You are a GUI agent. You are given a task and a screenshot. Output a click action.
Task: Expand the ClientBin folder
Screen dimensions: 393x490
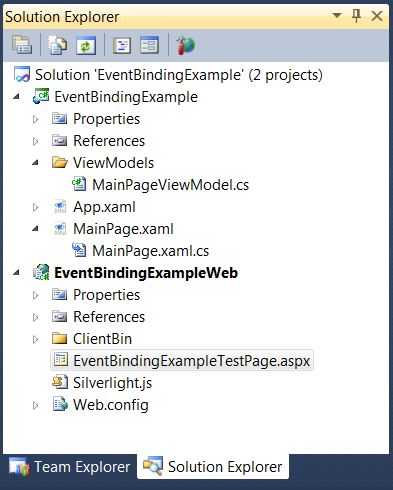pyautogui.click(x=35, y=339)
